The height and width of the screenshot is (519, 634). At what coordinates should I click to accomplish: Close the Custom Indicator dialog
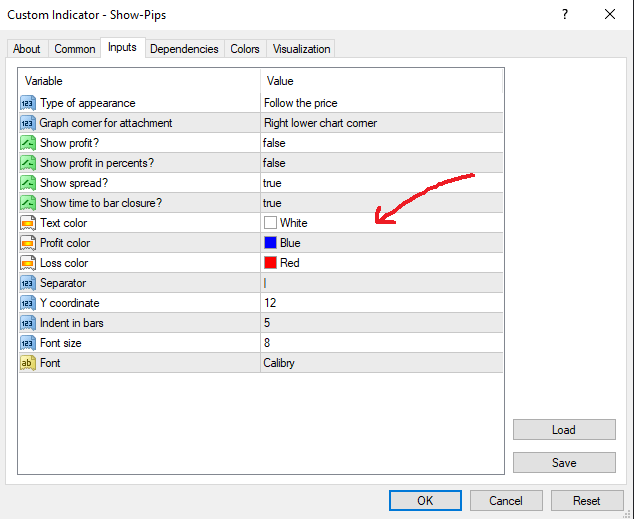(x=610, y=15)
